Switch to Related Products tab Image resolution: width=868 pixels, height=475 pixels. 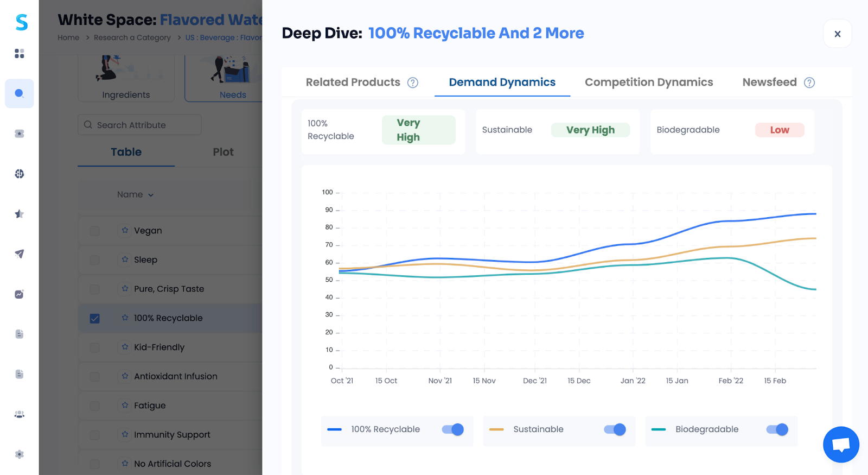coord(353,82)
